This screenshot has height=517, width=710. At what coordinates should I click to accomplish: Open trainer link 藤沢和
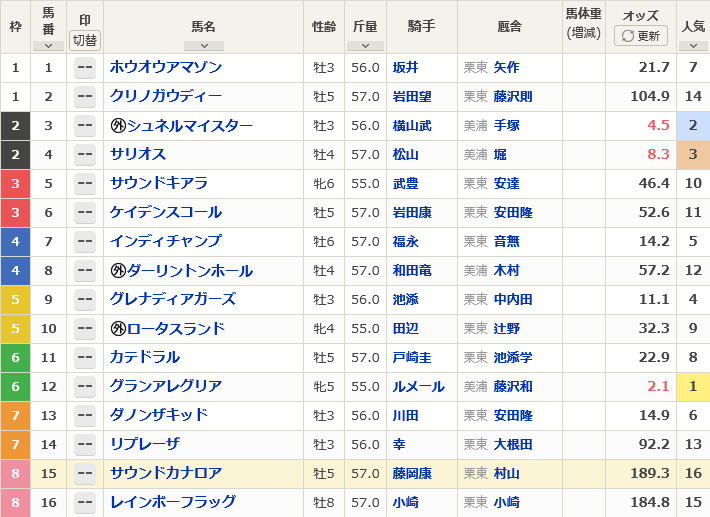[x=513, y=387]
